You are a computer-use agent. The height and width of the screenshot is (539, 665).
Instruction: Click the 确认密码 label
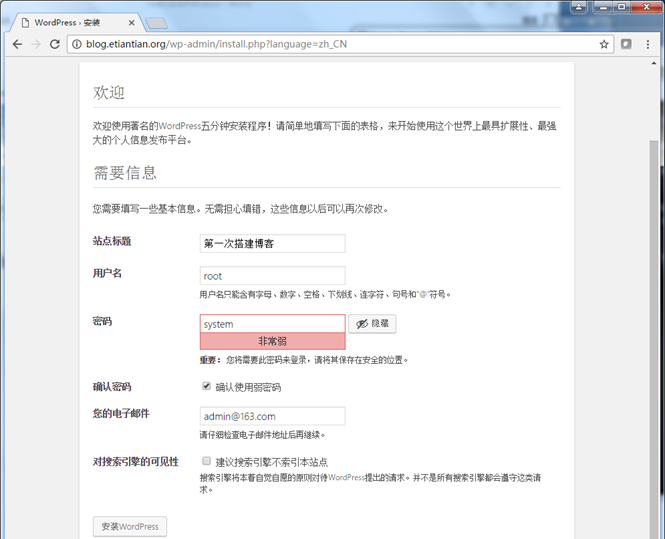click(112, 386)
